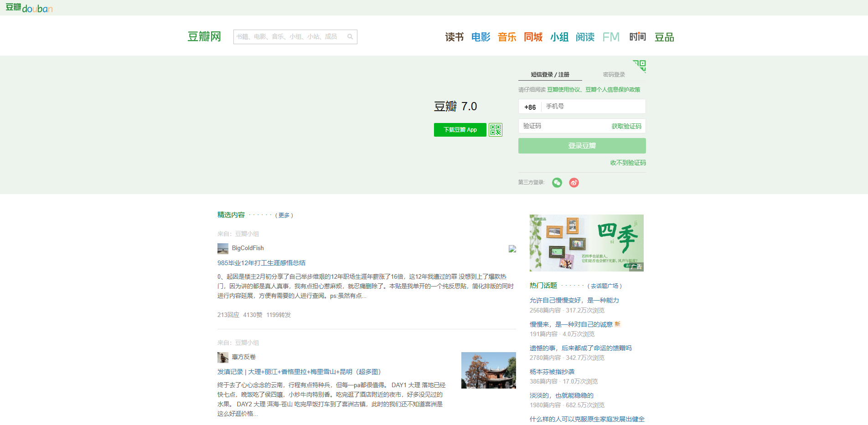Click the douban logo in top bar
The image size is (868, 425).
(29, 8)
